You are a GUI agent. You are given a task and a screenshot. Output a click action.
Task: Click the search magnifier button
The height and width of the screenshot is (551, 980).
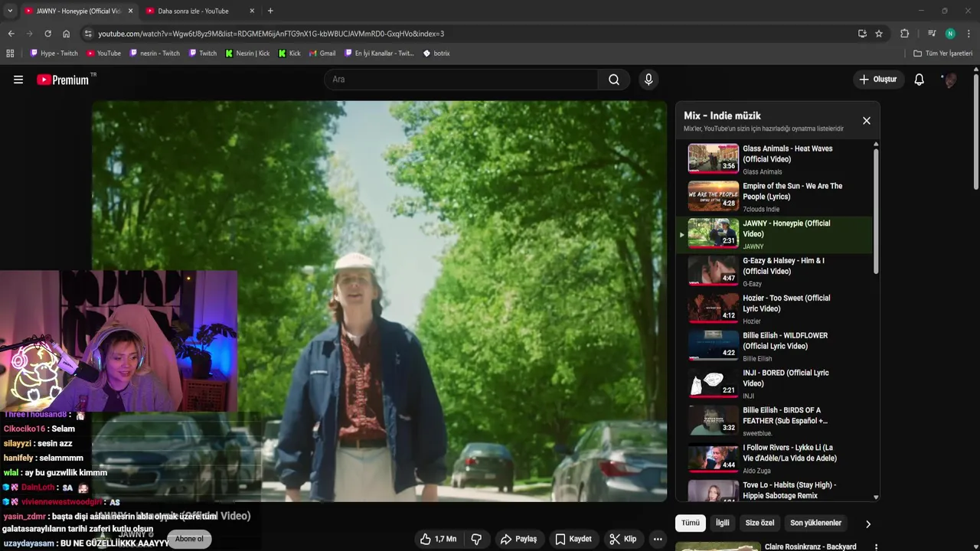[614, 80]
